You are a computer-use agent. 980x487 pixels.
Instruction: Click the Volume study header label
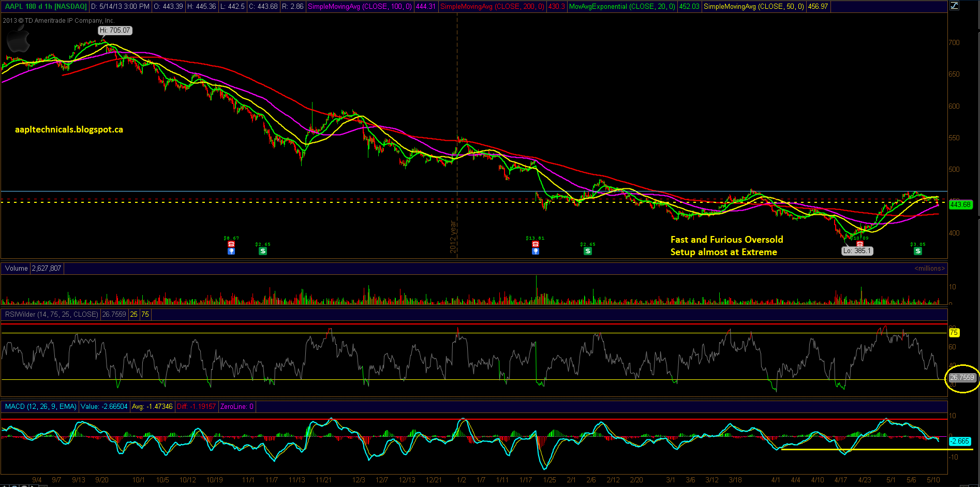(x=17, y=268)
